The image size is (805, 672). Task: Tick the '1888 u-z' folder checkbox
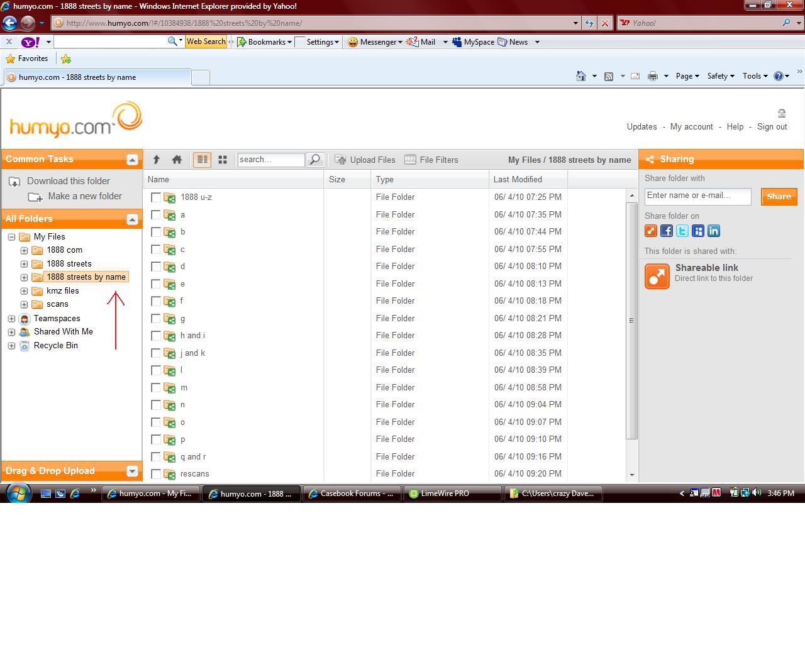pyautogui.click(x=156, y=197)
